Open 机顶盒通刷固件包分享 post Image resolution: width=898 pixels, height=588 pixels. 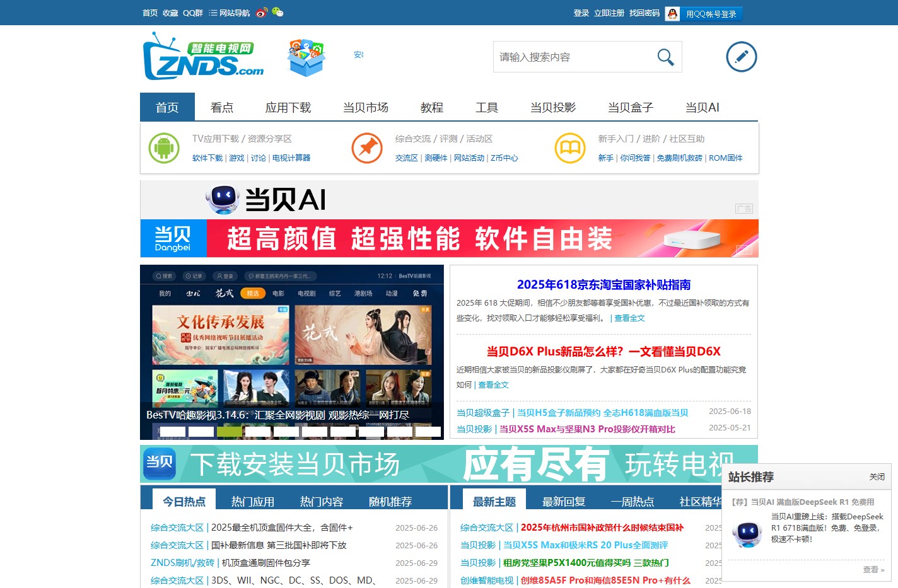click(266, 563)
